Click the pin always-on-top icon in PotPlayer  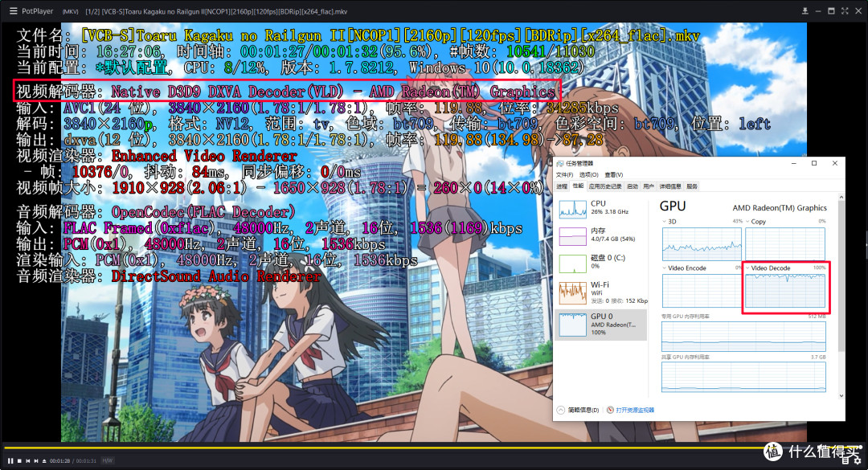point(805,11)
